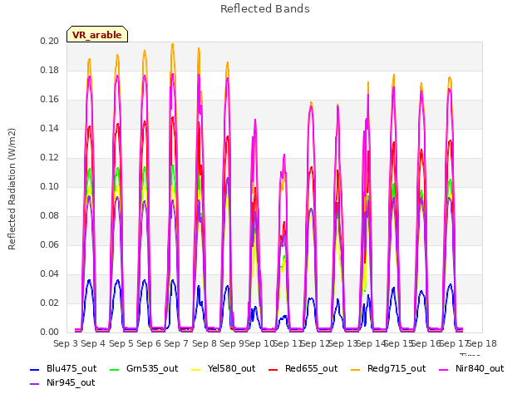Click the 0.16 y-axis tick label
This screenshot has height=399, width=532.
click(50, 100)
